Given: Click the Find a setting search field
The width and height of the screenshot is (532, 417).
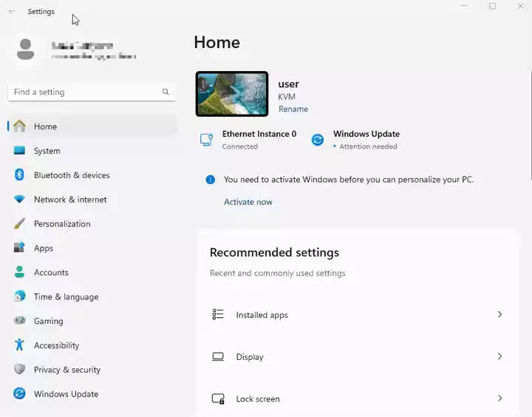Looking at the screenshot, I should [x=92, y=92].
